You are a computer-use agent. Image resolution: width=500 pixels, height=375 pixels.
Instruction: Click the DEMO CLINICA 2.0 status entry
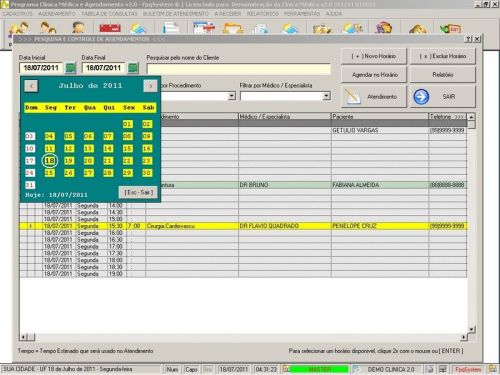pos(391,369)
